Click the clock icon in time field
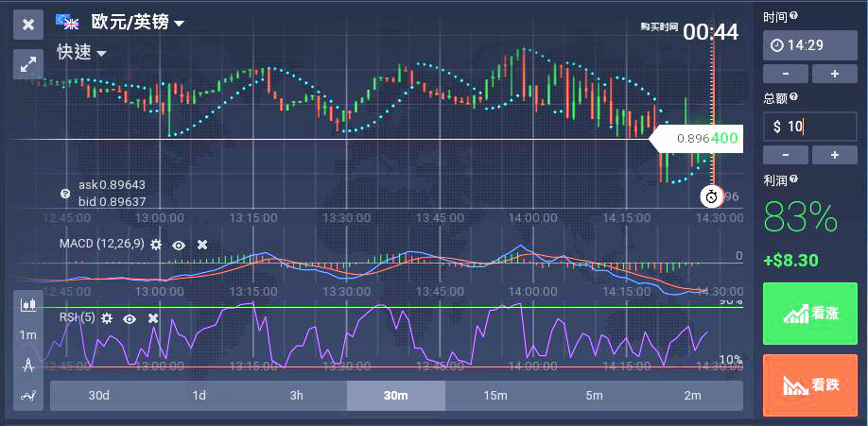 (776, 45)
